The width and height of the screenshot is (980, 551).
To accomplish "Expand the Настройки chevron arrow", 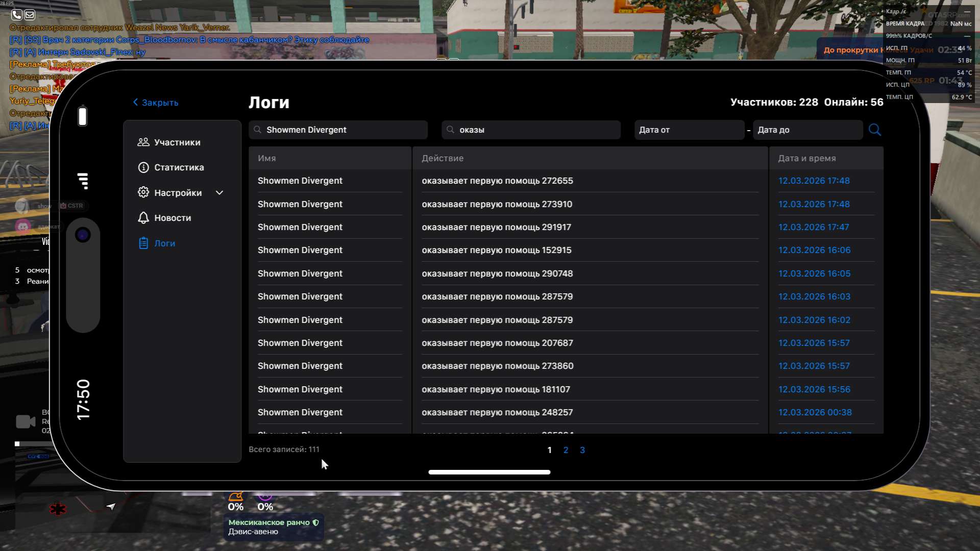I will [219, 193].
